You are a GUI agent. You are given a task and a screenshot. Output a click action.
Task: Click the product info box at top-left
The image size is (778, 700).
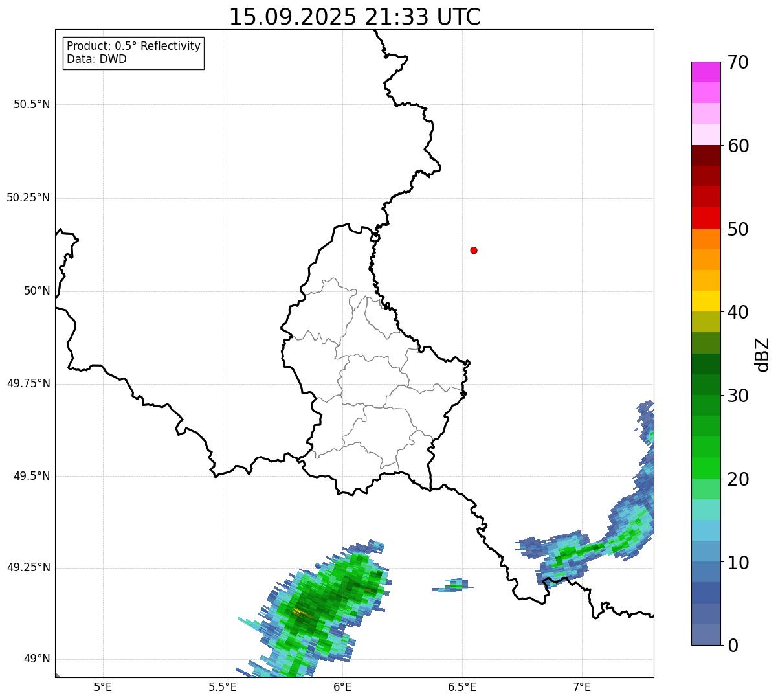(133, 52)
